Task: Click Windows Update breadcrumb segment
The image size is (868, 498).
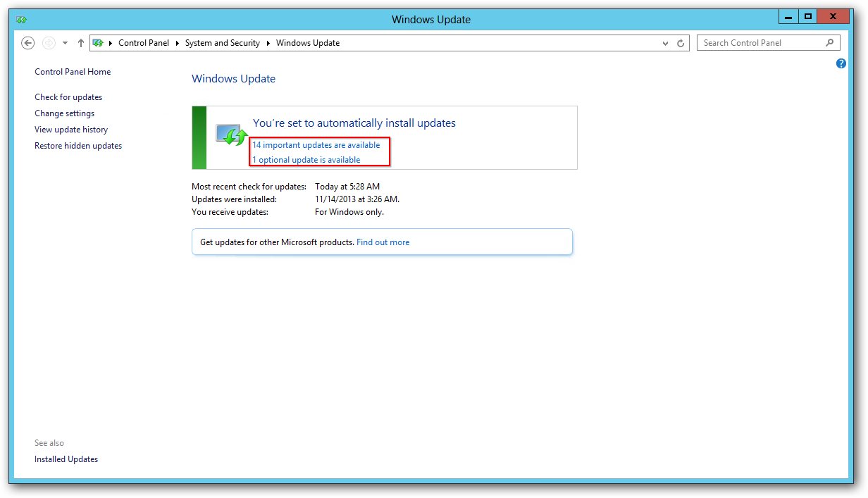Action: [308, 43]
